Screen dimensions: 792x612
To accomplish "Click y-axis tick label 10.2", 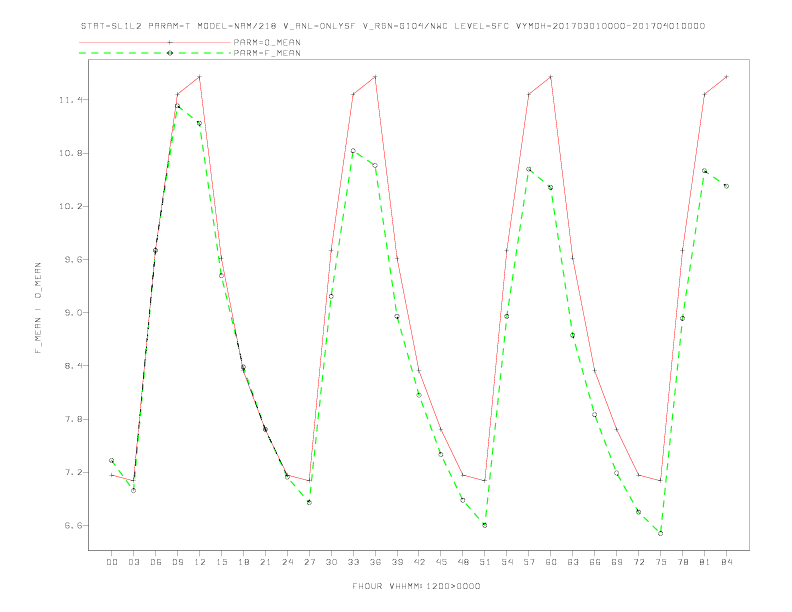I will point(70,206).
